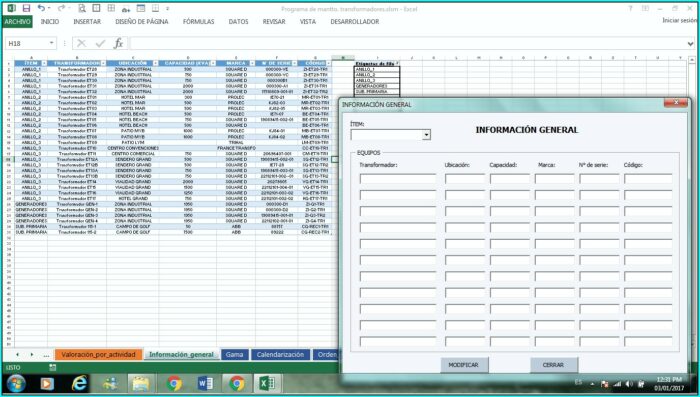The height and width of the screenshot is (397, 700).
Task: Show hidden sheet tabs with the ellipsis
Action: tap(46, 355)
